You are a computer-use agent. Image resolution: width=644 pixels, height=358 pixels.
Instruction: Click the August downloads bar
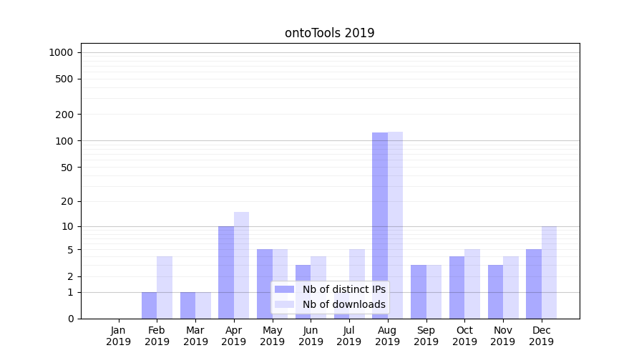[395, 225]
